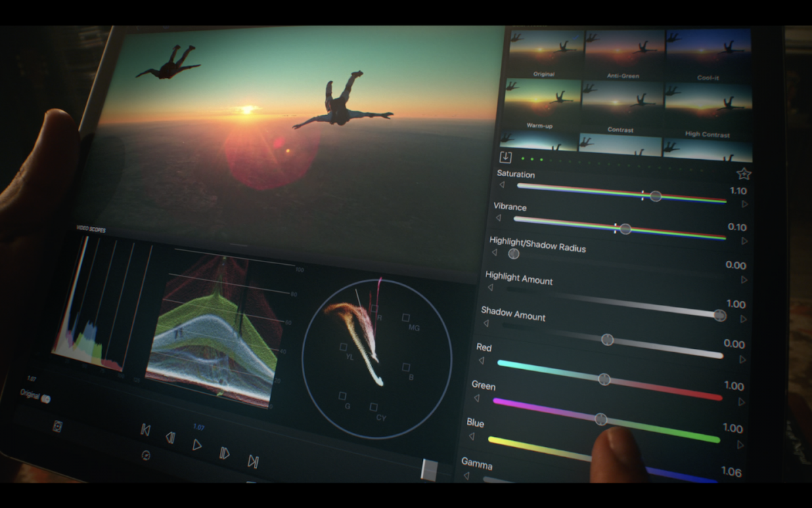Viewport: 812px width, 508px height.
Task: Decrease Highlight/Shadow Radius with left arrow
Action: 494,252
